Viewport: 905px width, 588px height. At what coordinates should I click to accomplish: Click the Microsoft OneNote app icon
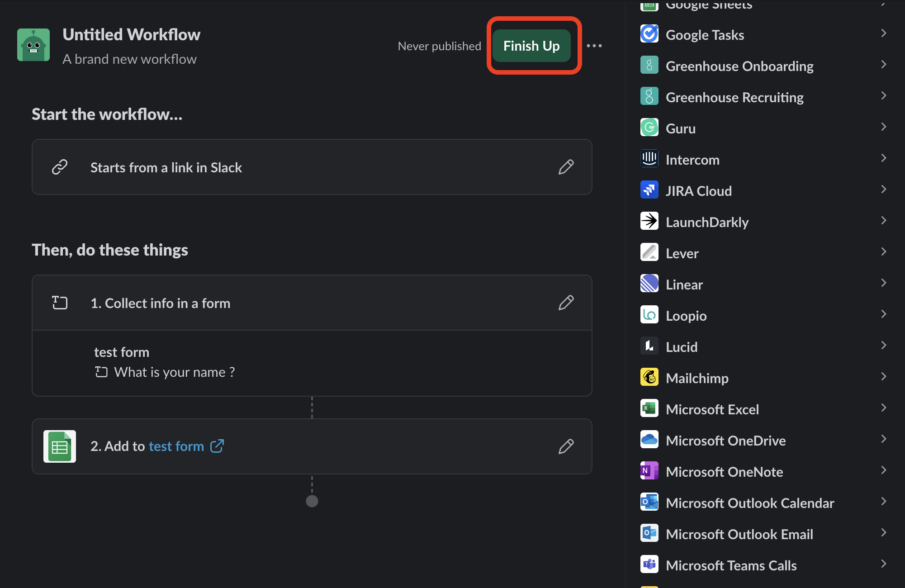pos(649,471)
